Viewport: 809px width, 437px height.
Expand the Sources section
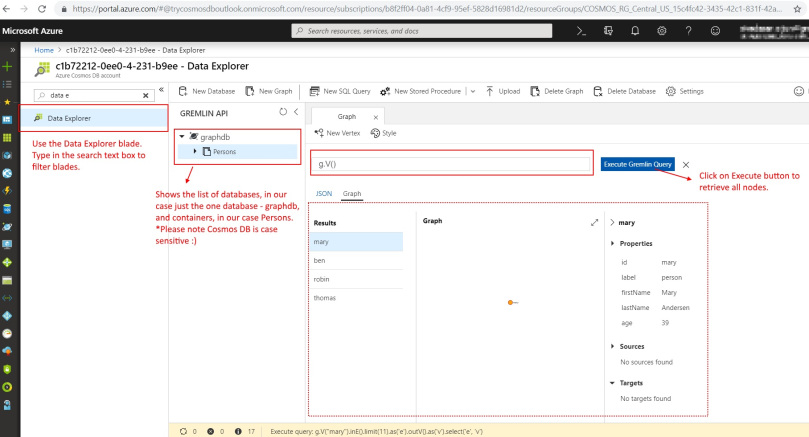pos(612,346)
